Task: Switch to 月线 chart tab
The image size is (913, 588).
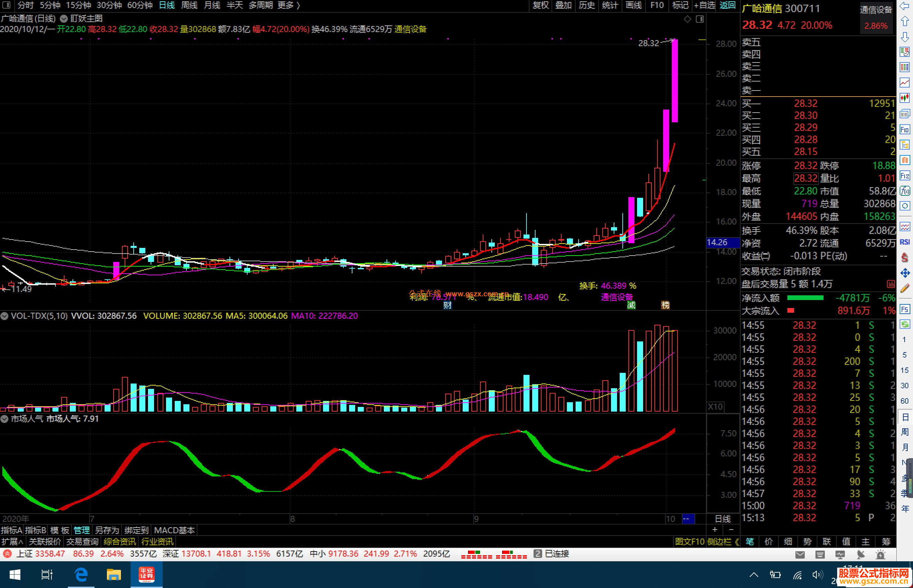Action: click(212, 5)
